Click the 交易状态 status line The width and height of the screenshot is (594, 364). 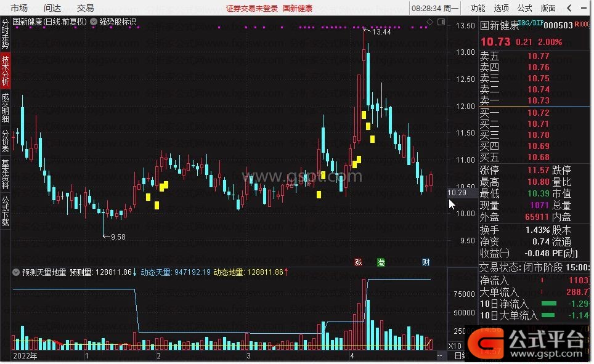pyautogui.click(x=534, y=268)
